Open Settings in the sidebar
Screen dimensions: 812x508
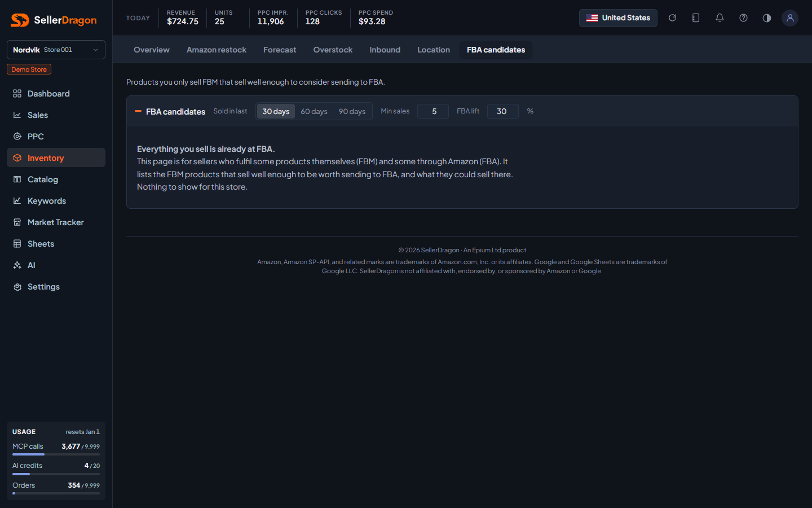[x=56, y=287]
